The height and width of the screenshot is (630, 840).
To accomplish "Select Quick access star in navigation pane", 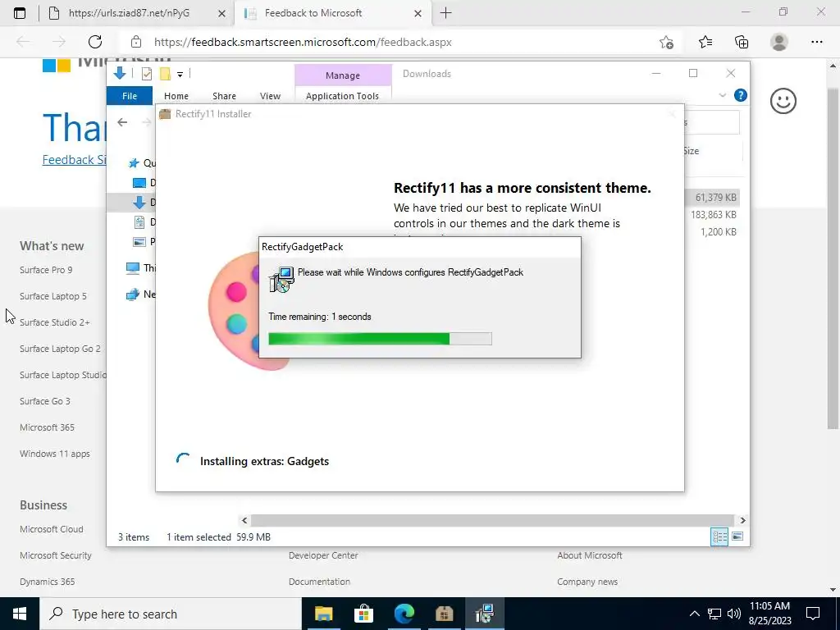I will [134, 163].
